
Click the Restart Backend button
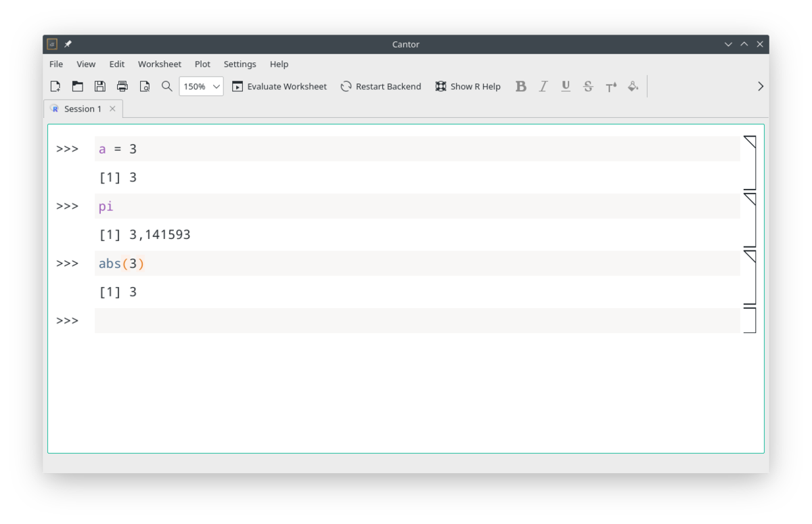pyautogui.click(x=380, y=86)
